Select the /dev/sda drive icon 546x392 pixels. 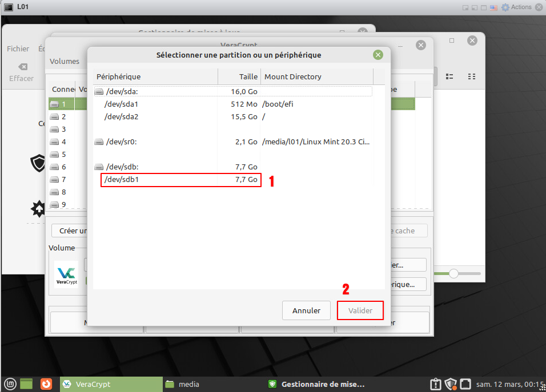(99, 92)
